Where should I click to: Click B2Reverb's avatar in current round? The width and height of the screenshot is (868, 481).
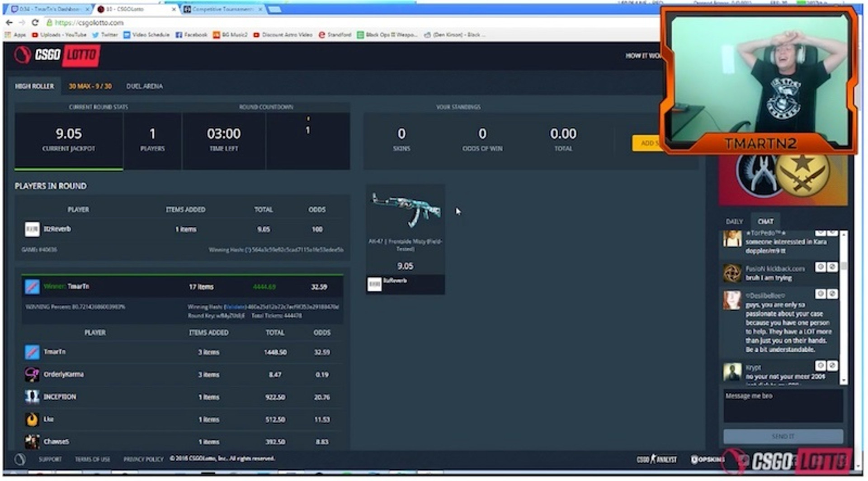(x=32, y=229)
